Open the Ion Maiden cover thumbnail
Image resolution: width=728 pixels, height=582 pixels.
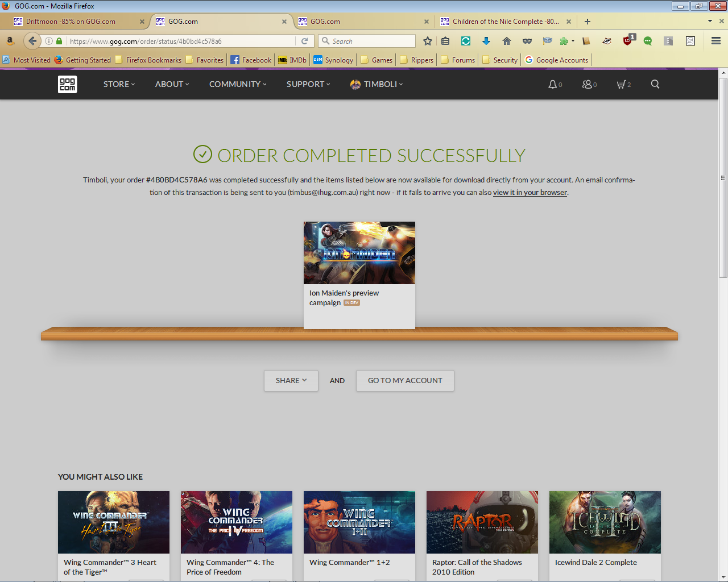pos(359,253)
